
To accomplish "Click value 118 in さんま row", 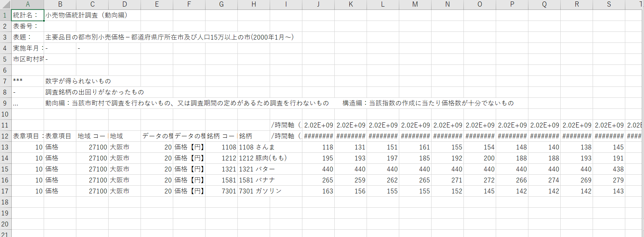I will 319,147.
